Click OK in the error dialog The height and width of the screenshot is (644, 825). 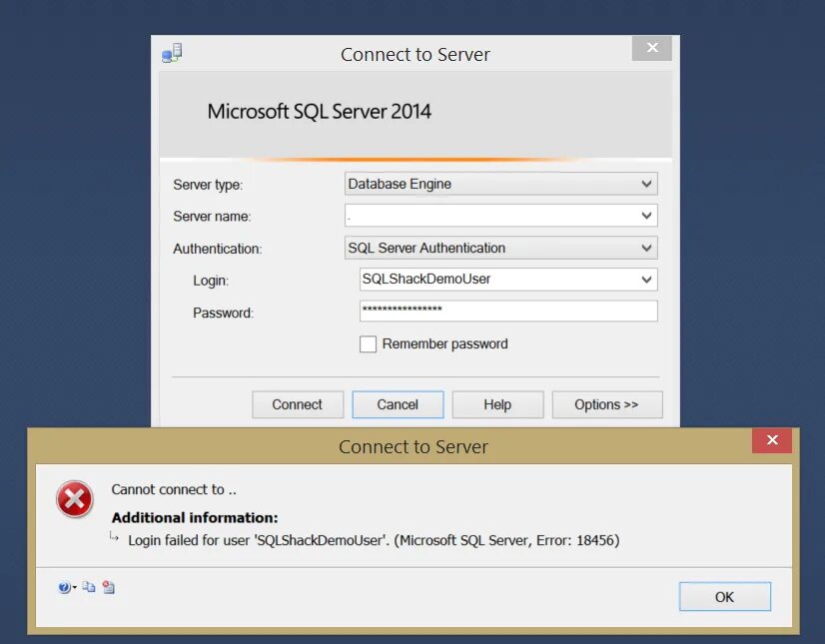(725, 597)
